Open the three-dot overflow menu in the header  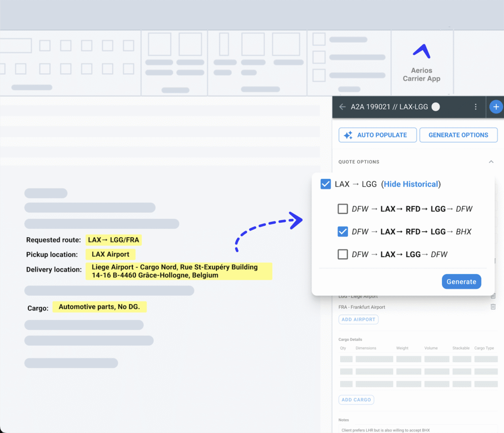tap(475, 107)
